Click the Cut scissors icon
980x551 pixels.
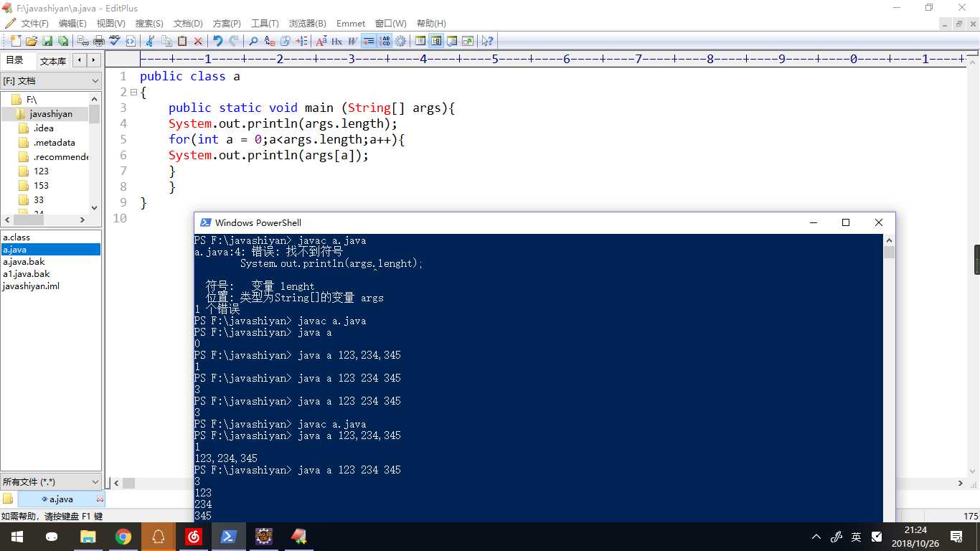(x=150, y=41)
